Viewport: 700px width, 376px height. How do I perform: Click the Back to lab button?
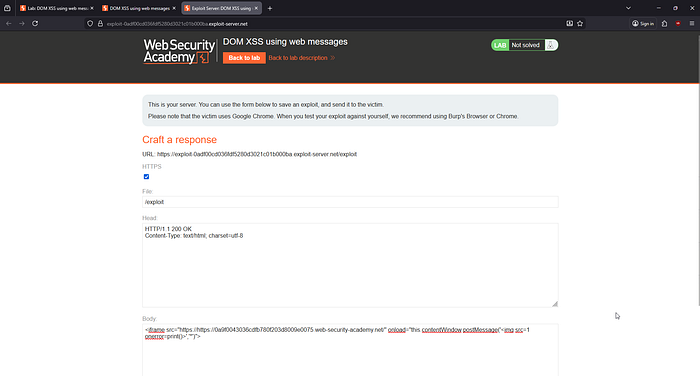click(244, 58)
